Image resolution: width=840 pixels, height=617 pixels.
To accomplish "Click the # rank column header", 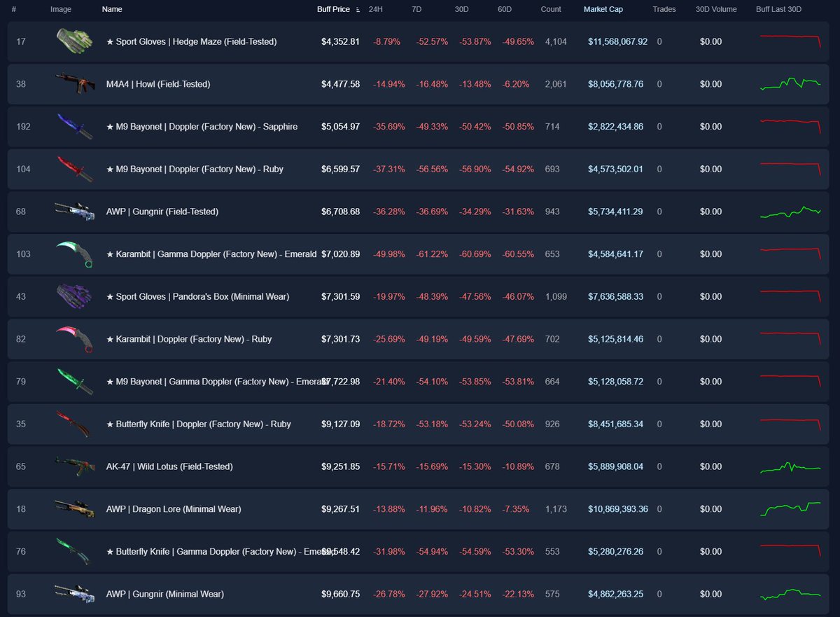I will coord(14,10).
